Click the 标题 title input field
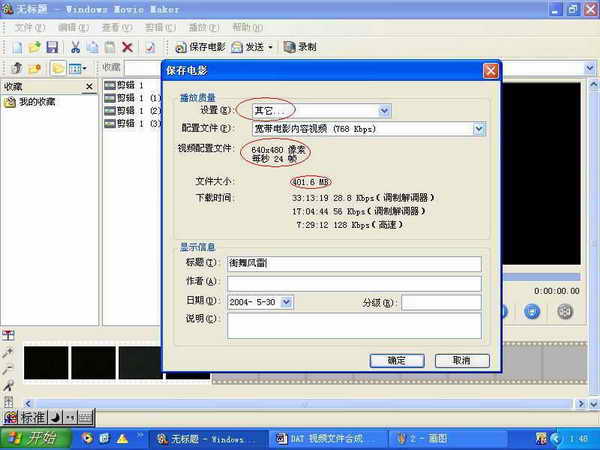The image size is (600, 450). click(x=354, y=263)
